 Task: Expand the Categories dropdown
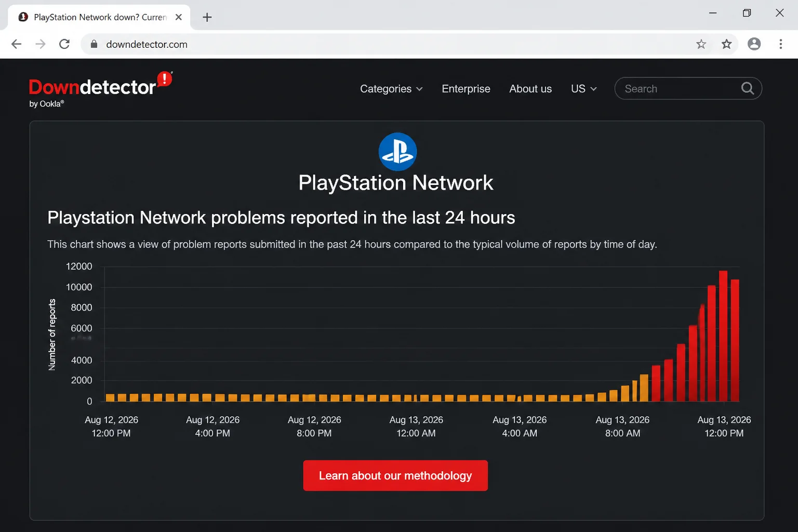pyautogui.click(x=391, y=89)
